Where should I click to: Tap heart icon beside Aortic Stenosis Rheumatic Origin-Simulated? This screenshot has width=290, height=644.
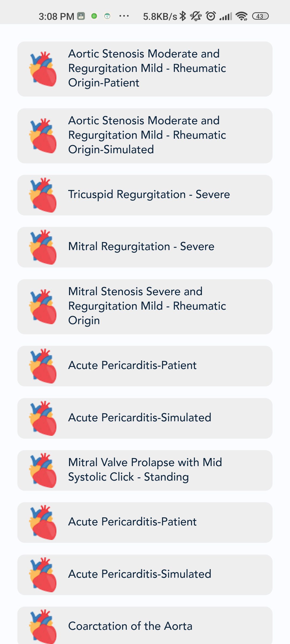[43, 136]
